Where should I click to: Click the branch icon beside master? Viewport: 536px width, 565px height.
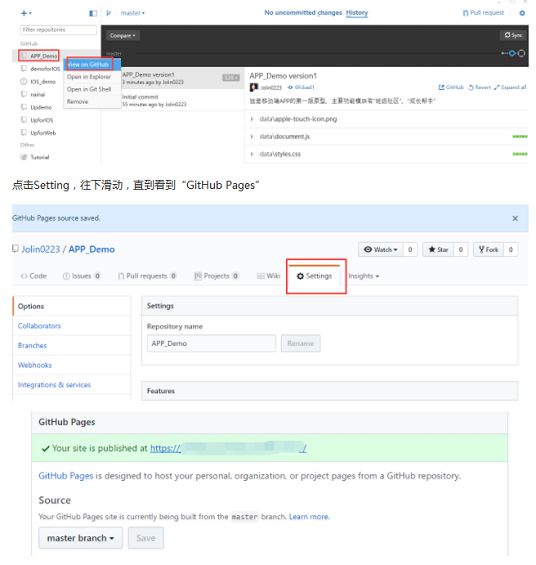pos(108,13)
